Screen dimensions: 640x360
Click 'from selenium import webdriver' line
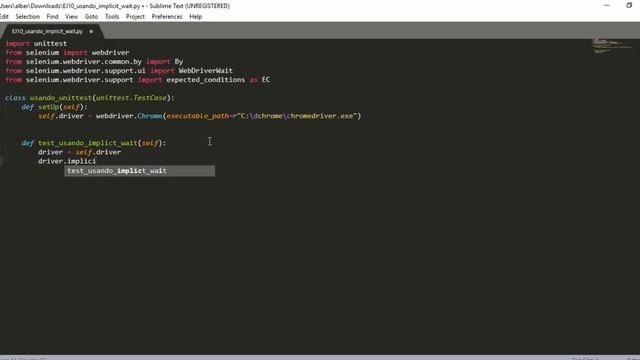[67, 53]
